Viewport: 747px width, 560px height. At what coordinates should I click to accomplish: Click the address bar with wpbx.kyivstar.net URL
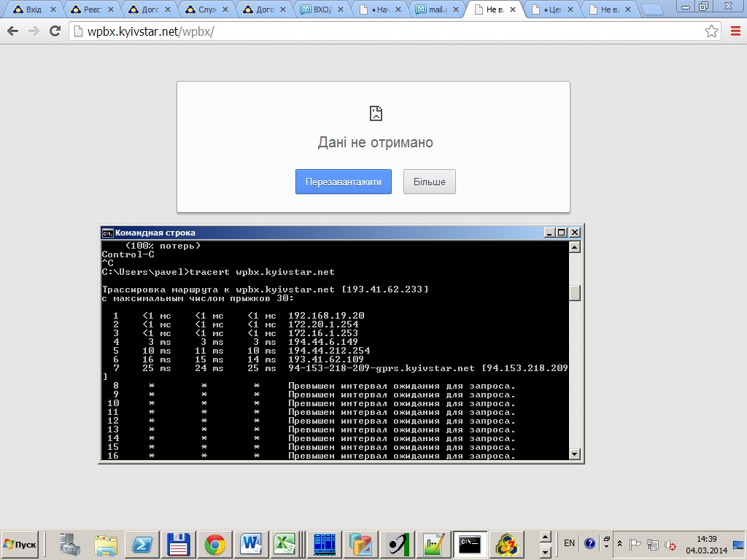(365, 31)
